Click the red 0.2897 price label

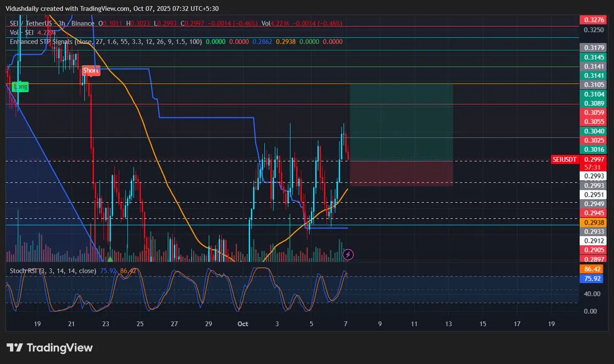[594, 259]
